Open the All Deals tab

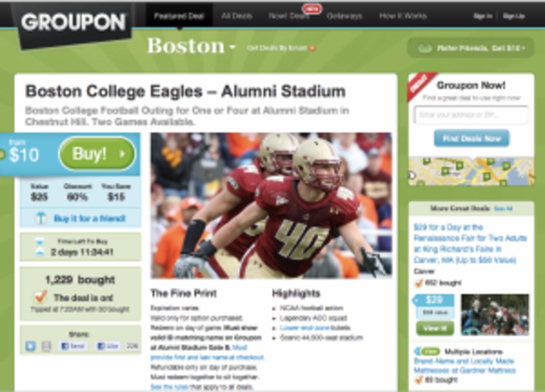[x=237, y=16]
